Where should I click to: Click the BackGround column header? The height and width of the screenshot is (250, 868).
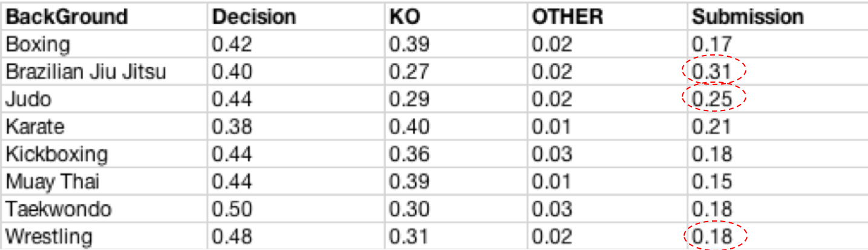tap(67, 17)
